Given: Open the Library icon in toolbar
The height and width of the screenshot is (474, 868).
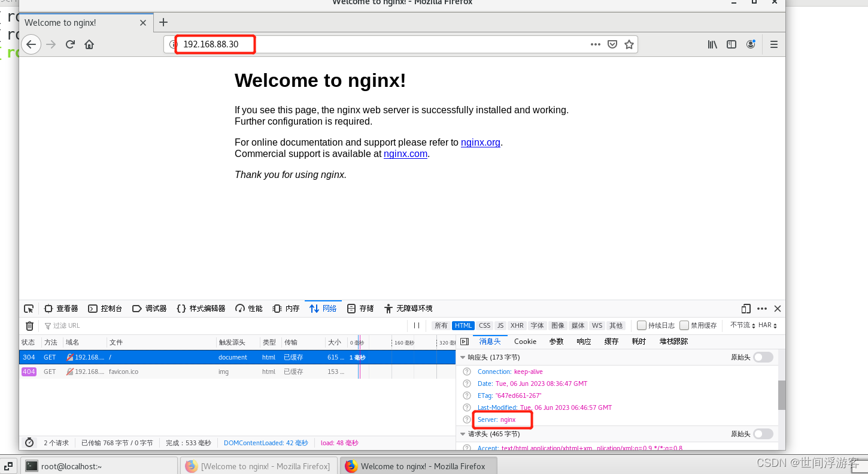Looking at the screenshot, I should point(712,44).
